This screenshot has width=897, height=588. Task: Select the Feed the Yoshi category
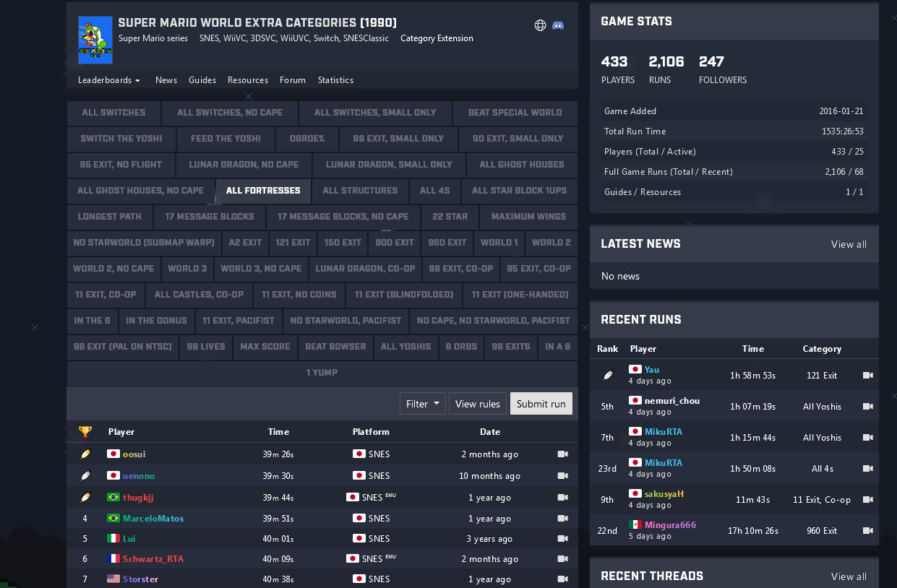226,139
